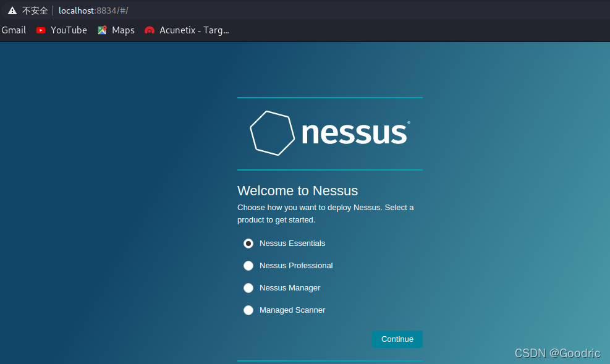The image size is (610, 364).
Task: Choose the Nessus Professional option
Action: (x=248, y=266)
